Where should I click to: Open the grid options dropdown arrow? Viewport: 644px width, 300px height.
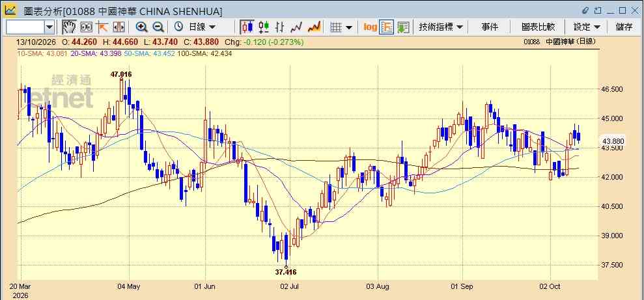pyautogui.click(x=349, y=27)
